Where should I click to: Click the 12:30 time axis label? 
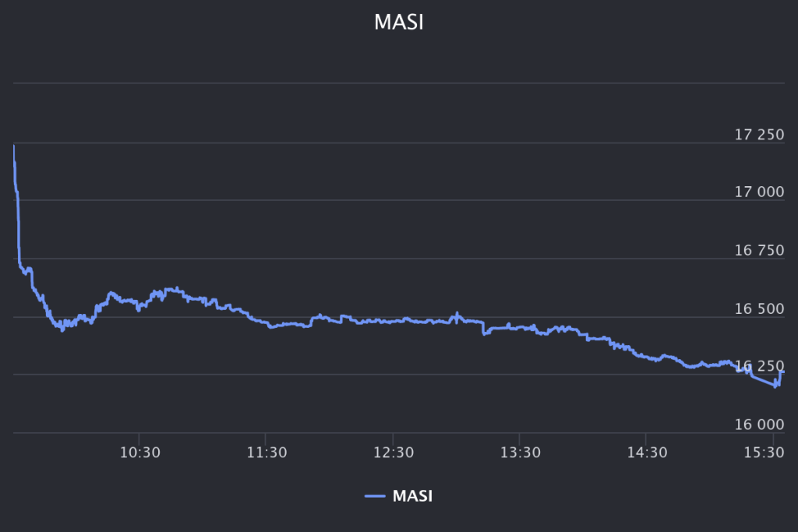393,453
